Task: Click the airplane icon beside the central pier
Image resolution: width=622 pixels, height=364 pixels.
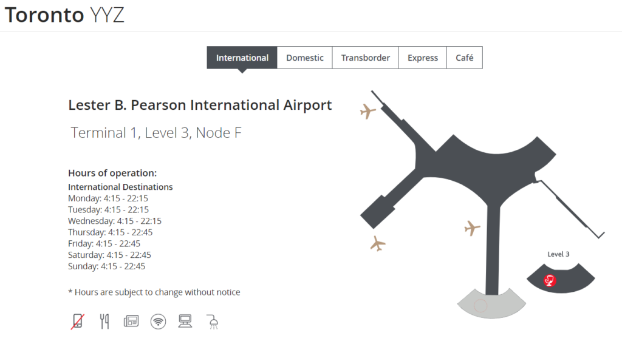Action: [472, 228]
